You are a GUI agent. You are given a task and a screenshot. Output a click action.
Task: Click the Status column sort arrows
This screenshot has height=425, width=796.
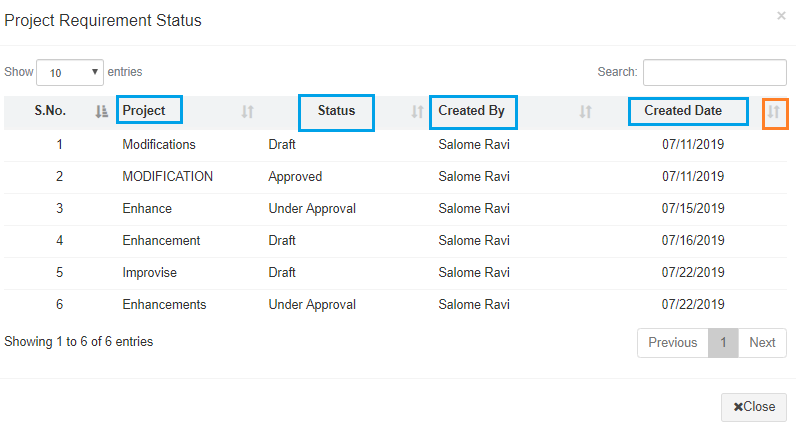tap(417, 112)
